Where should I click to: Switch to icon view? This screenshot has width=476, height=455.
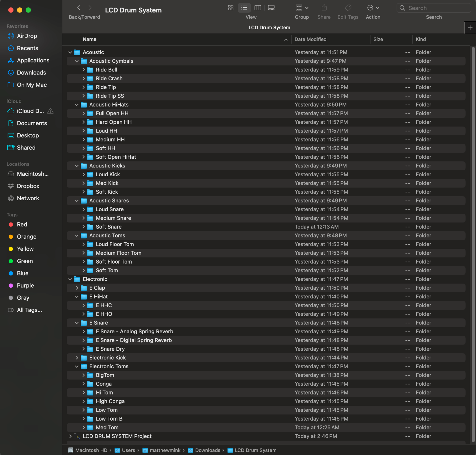[231, 8]
